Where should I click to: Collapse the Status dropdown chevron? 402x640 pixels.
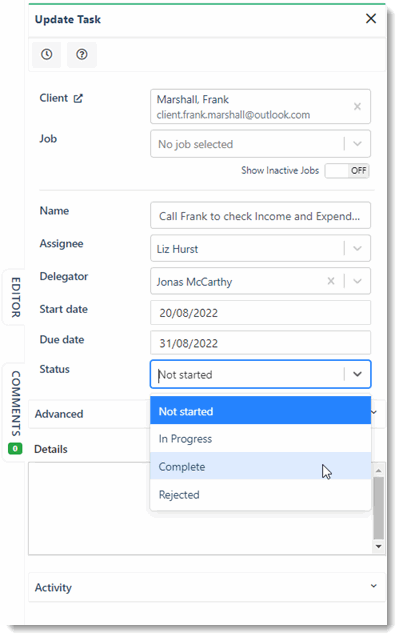click(x=357, y=374)
